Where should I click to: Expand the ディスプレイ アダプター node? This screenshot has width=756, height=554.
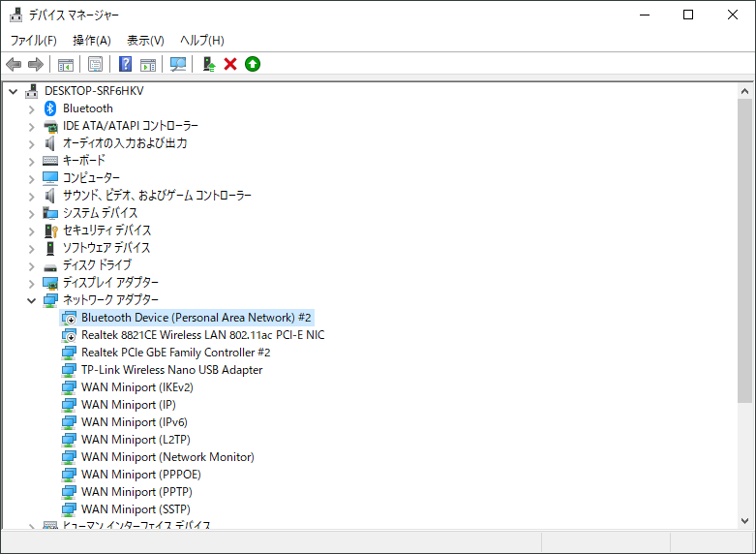pyautogui.click(x=31, y=283)
